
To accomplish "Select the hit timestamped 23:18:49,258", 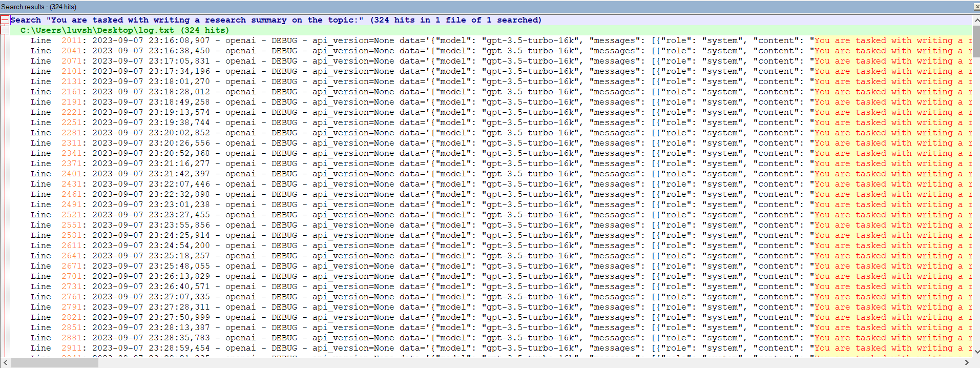I will (491, 102).
